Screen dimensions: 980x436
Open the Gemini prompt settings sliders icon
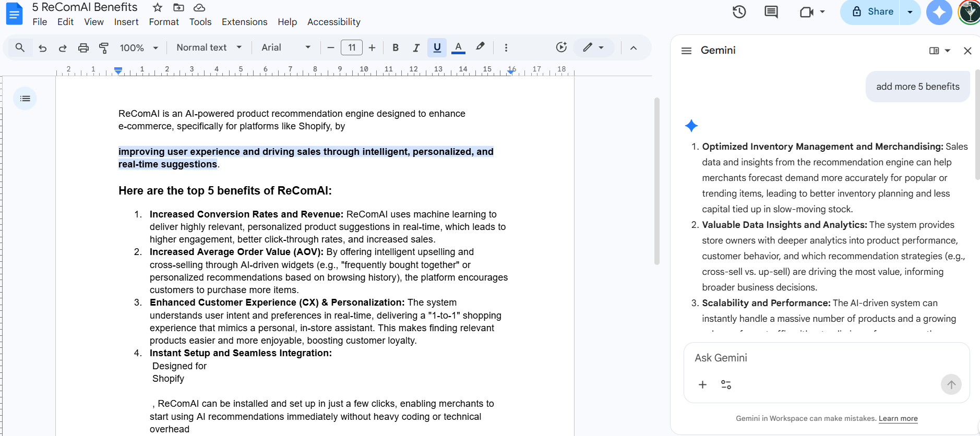726,385
